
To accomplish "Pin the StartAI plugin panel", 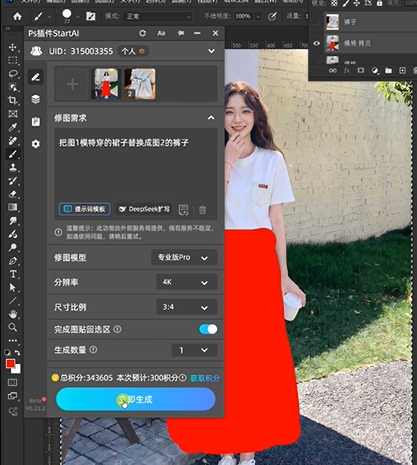I will pyautogui.click(x=181, y=33).
